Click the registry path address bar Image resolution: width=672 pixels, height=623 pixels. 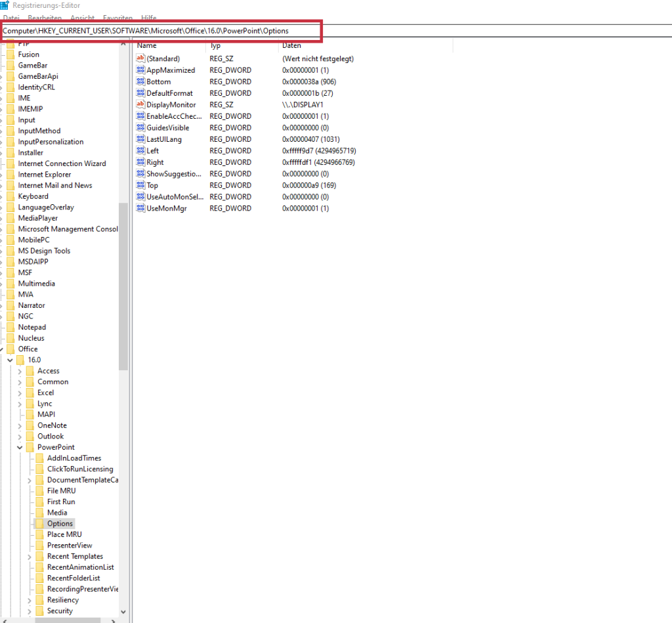161,31
